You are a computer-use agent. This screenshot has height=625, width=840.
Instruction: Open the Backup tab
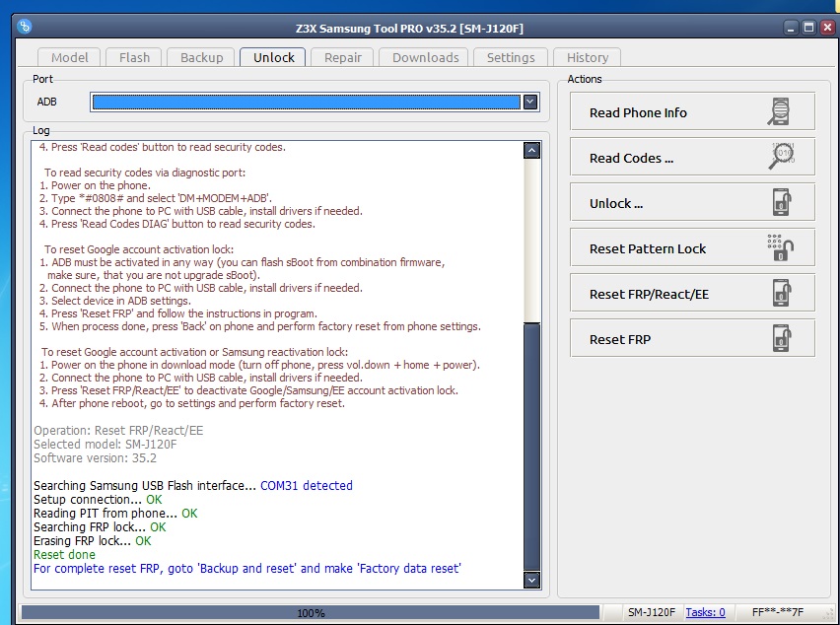pos(201,57)
